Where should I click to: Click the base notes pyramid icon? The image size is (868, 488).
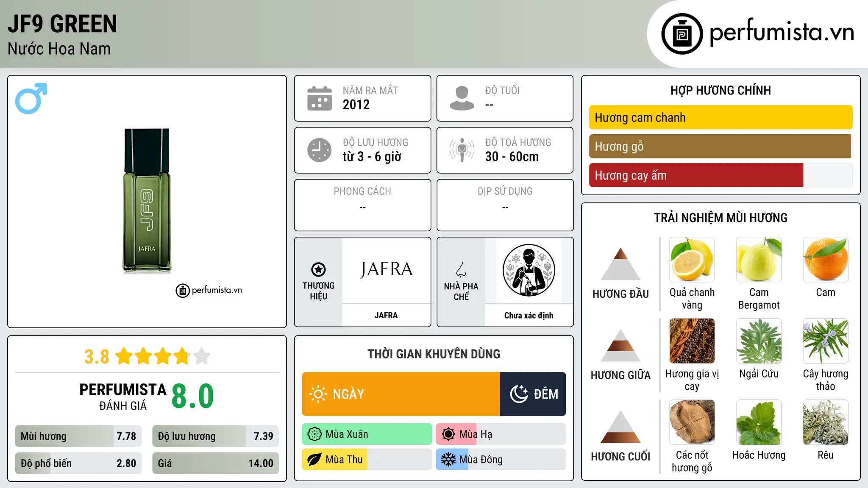point(620,427)
